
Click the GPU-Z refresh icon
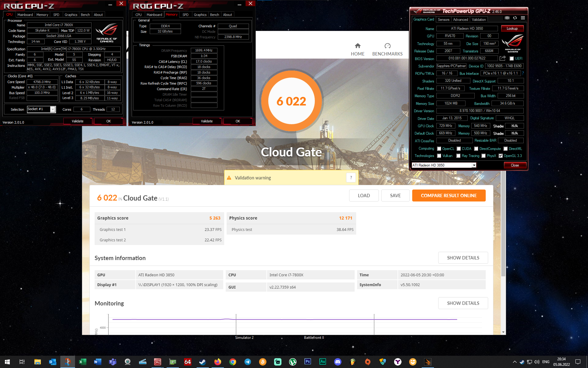(515, 18)
